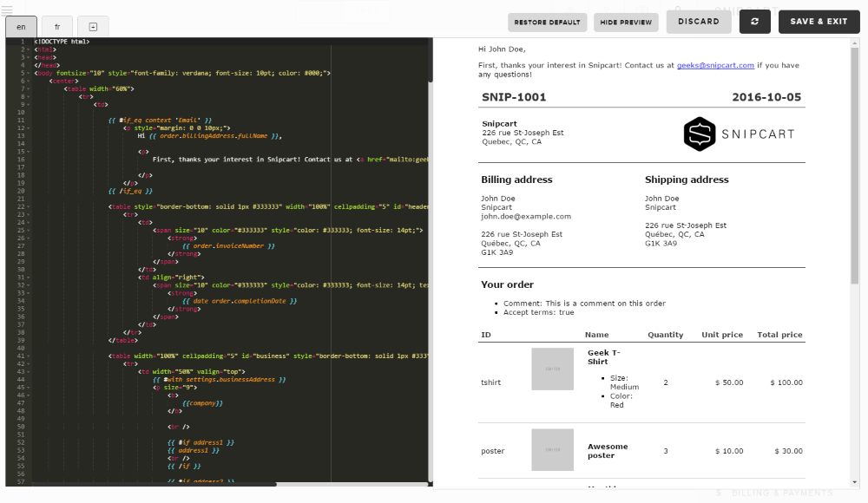Image resolution: width=868 pixels, height=503 pixels.
Task: Click the Your order heading
Action: pos(507,285)
